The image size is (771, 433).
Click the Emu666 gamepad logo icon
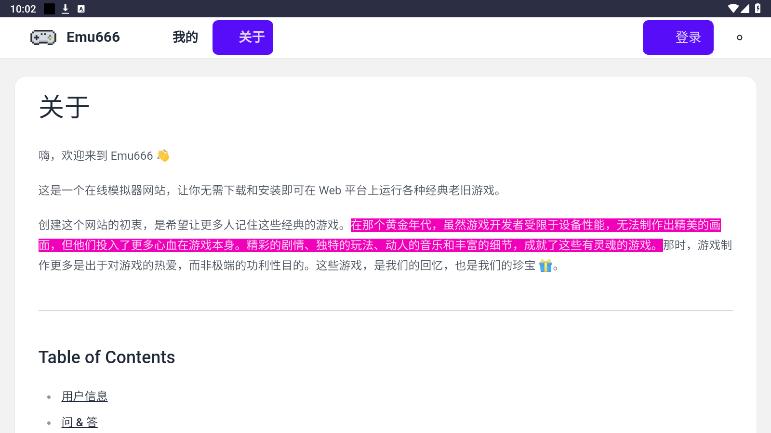(x=43, y=37)
